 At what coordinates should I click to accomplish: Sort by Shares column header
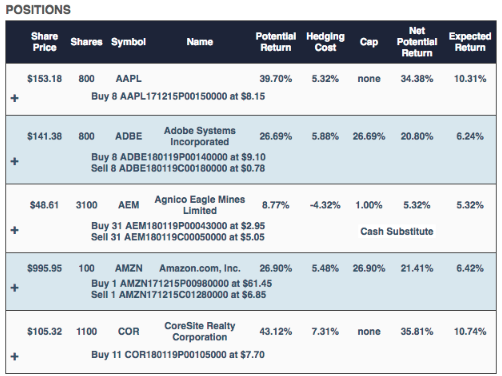(86, 42)
